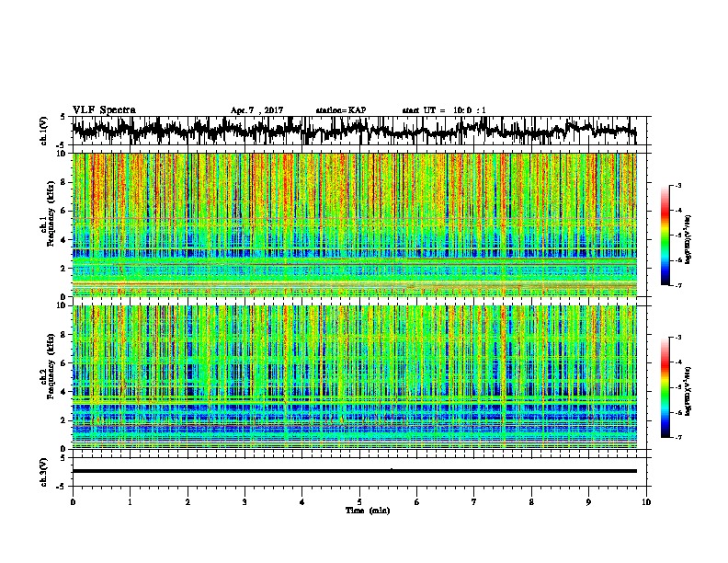
Task: Click the 'Time (min)' axis label
Action: [x=368, y=511]
